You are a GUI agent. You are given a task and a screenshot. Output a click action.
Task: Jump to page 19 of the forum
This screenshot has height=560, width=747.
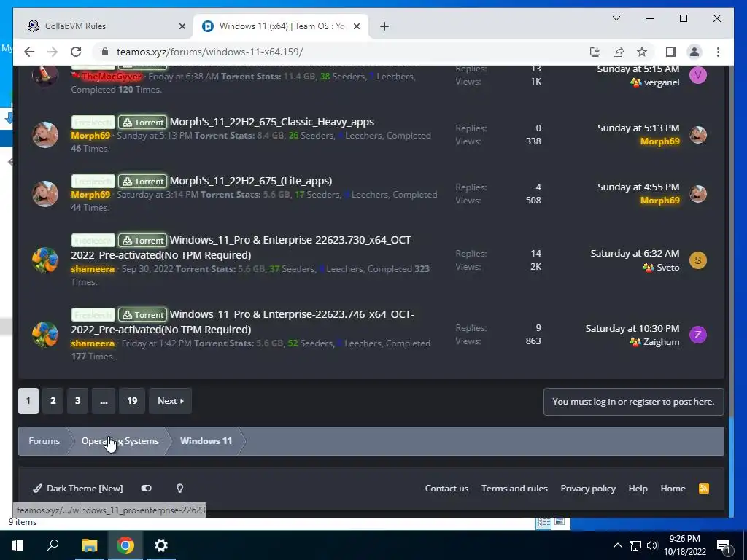133,401
